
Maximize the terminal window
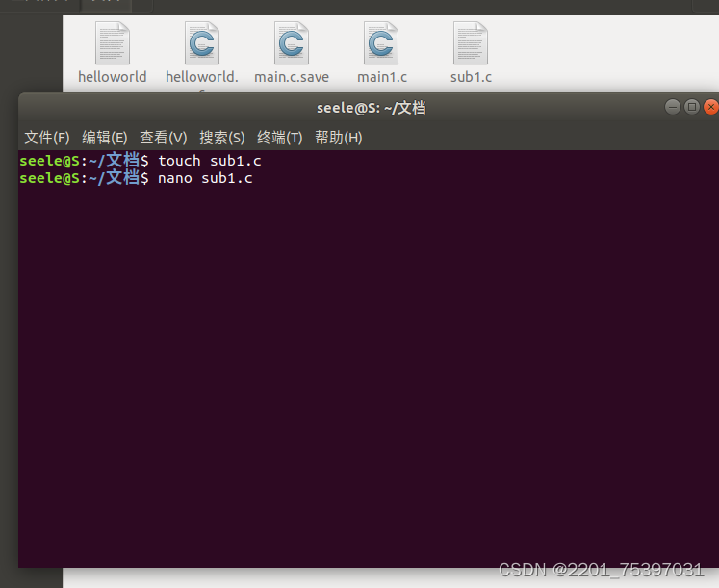pyautogui.click(x=692, y=107)
